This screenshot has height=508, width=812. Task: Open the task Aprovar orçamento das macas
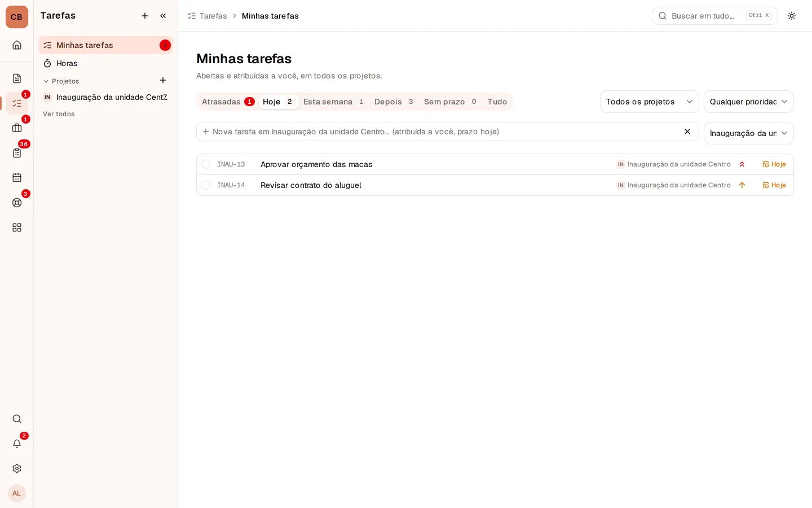[x=316, y=164]
